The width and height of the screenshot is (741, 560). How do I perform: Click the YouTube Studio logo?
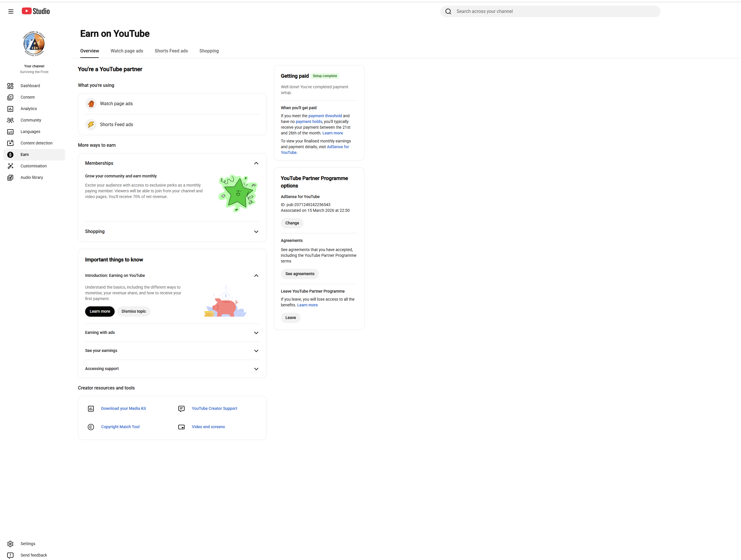click(36, 11)
